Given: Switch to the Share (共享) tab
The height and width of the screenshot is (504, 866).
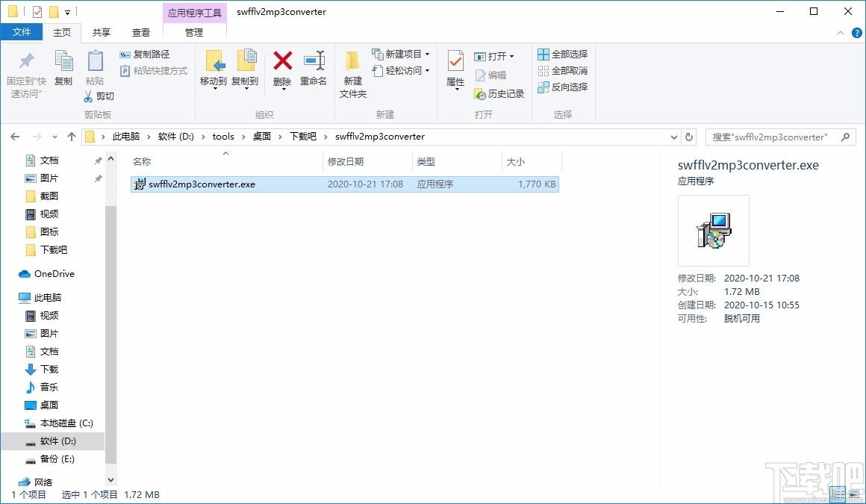Looking at the screenshot, I should click(101, 33).
